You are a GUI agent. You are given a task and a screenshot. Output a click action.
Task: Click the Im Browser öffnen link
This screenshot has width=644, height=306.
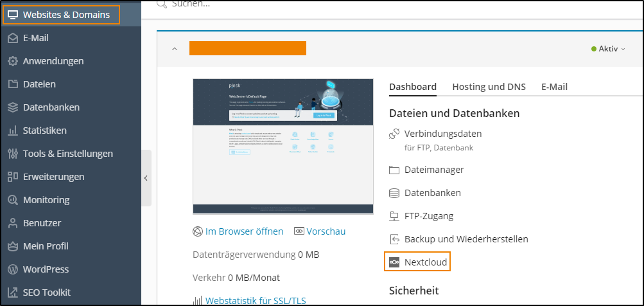pos(245,231)
